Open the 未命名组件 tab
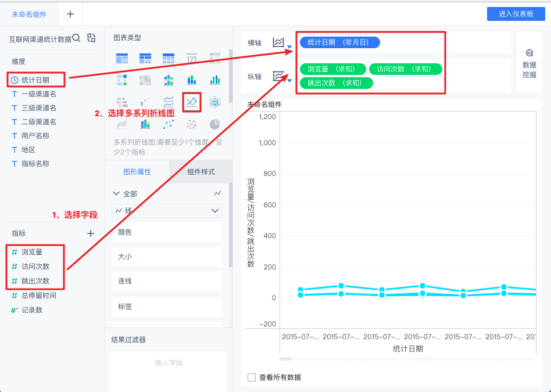The width and height of the screenshot is (551, 392). click(29, 15)
